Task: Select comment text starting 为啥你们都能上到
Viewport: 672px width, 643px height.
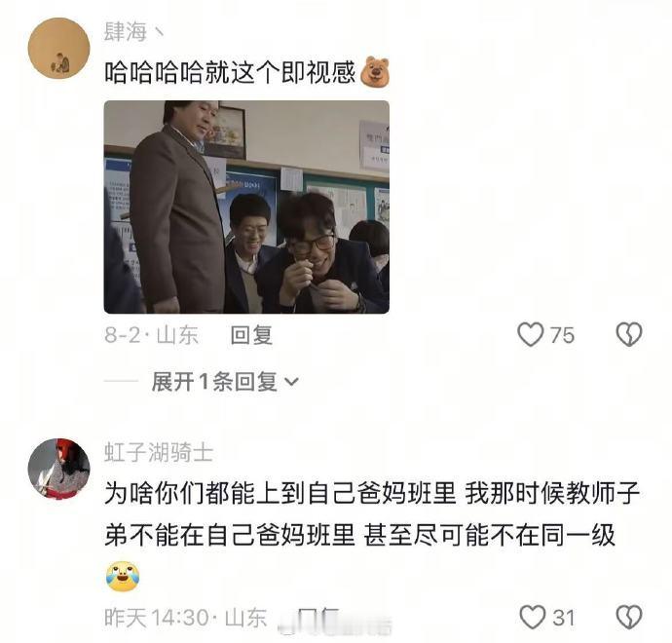Action: (372, 514)
